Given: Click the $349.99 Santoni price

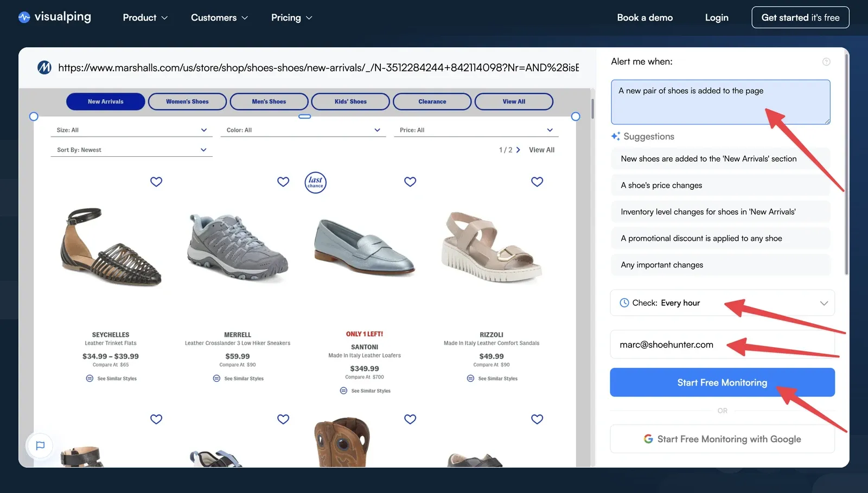Looking at the screenshot, I should pos(365,368).
